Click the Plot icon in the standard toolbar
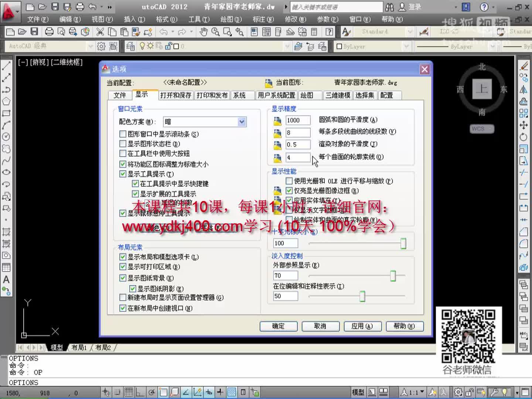 pos(50,32)
